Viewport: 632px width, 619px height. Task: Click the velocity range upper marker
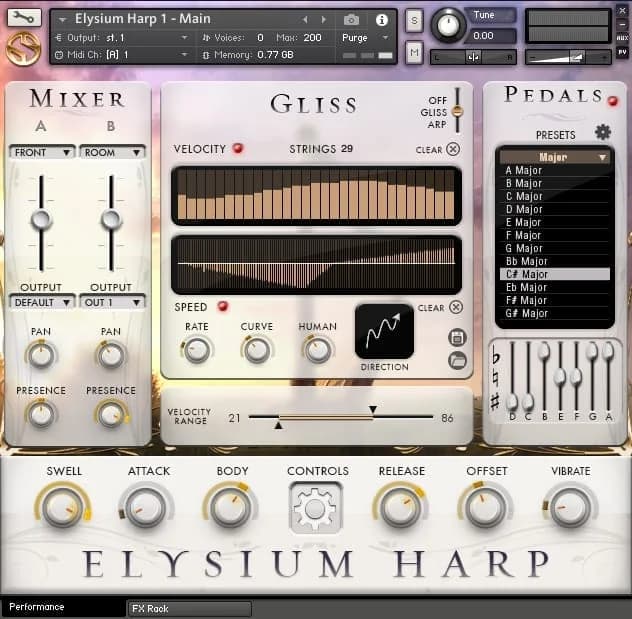click(373, 409)
